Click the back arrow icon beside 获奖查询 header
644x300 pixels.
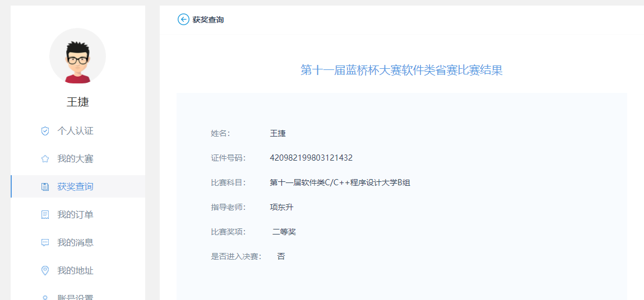click(x=183, y=20)
